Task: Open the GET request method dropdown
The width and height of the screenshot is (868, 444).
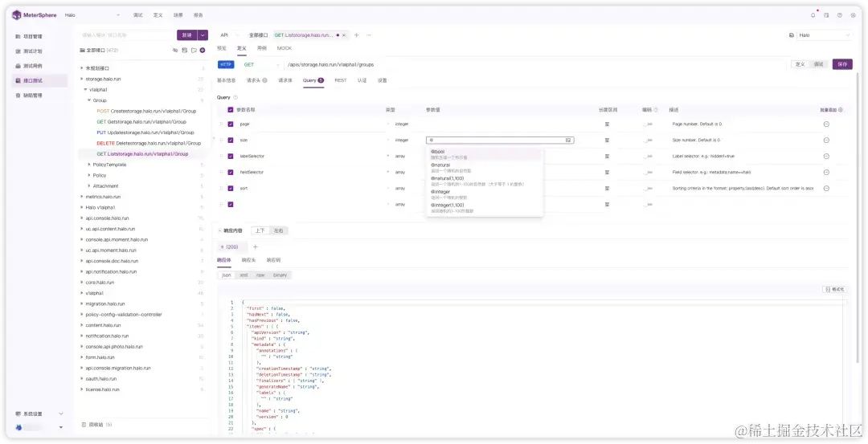Action: [261, 65]
